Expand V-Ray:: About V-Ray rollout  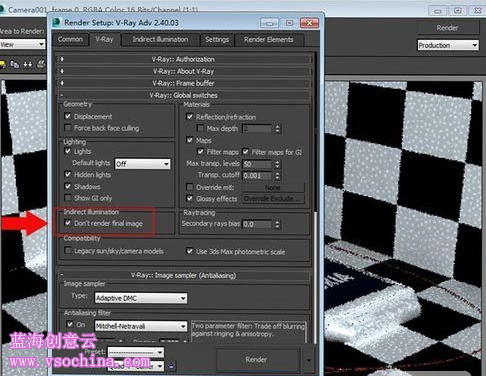point(183,71)
